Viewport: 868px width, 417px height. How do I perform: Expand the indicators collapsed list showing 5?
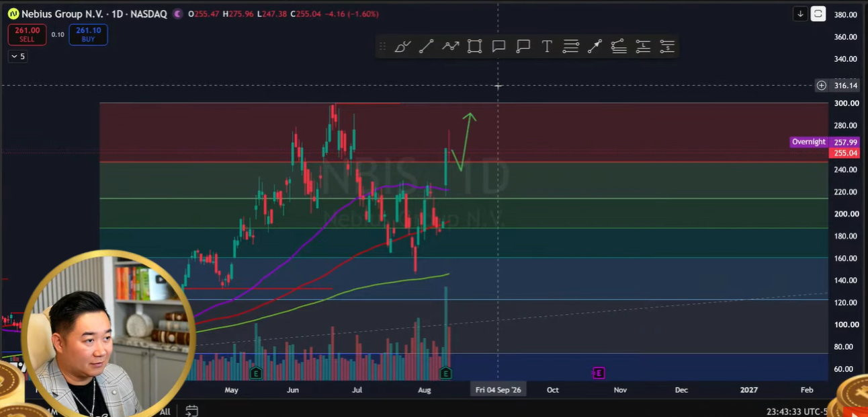click(17, 56)
